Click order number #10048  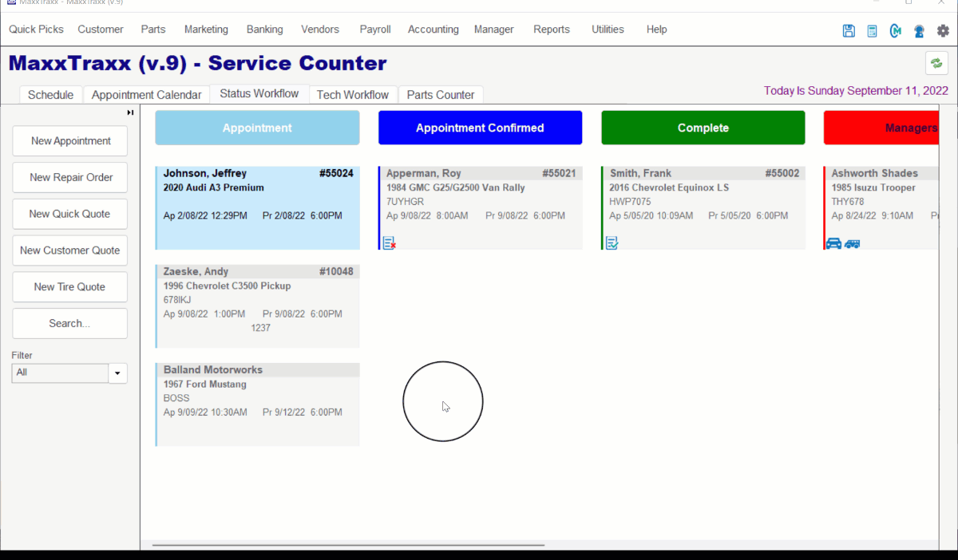point(336,271)
